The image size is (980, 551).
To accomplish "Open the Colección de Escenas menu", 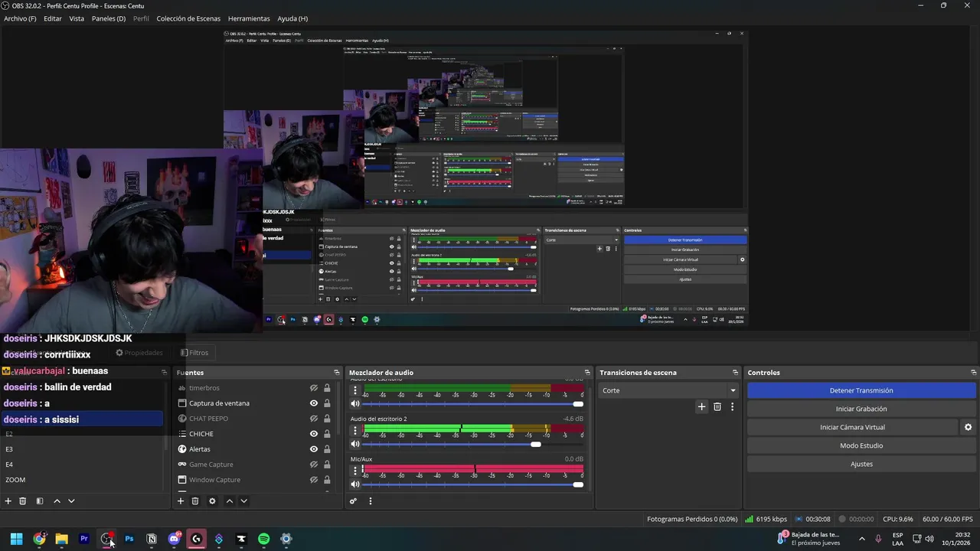I will (x=188, y=18).
